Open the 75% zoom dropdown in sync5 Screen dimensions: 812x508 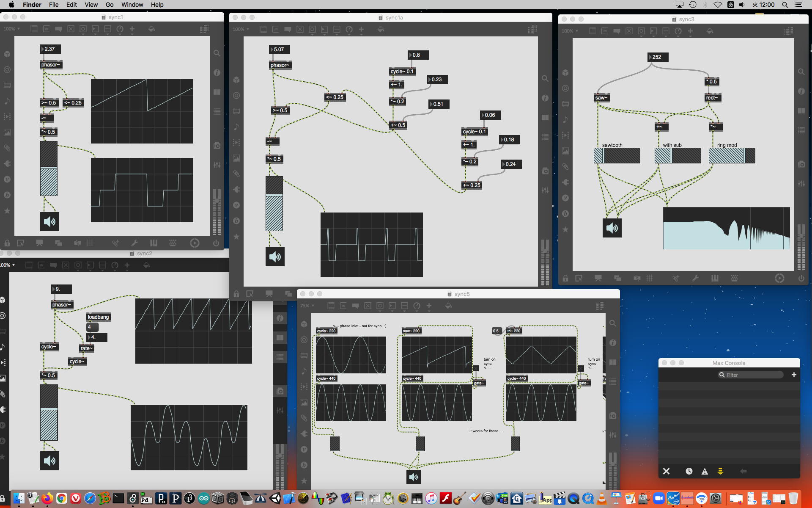pos(307,306)
